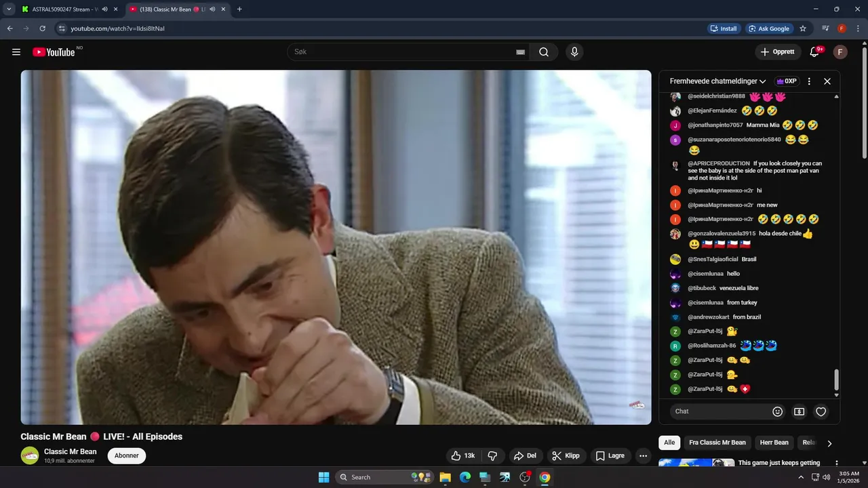The image size is (868, 488).
Task: Select the "Alle" filter chip
Action: coord(669,443)
